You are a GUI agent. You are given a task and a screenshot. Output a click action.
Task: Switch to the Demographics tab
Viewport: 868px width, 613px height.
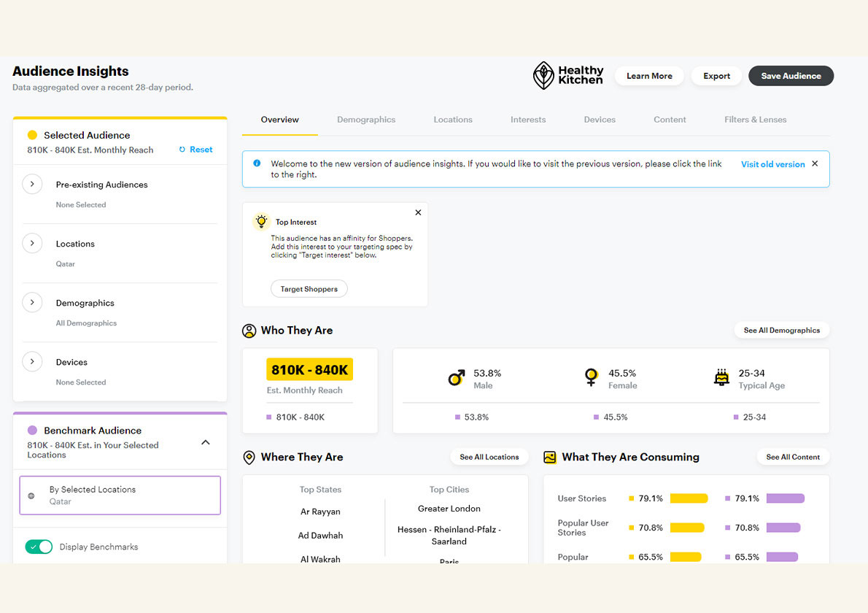click(x=366, y=120)
